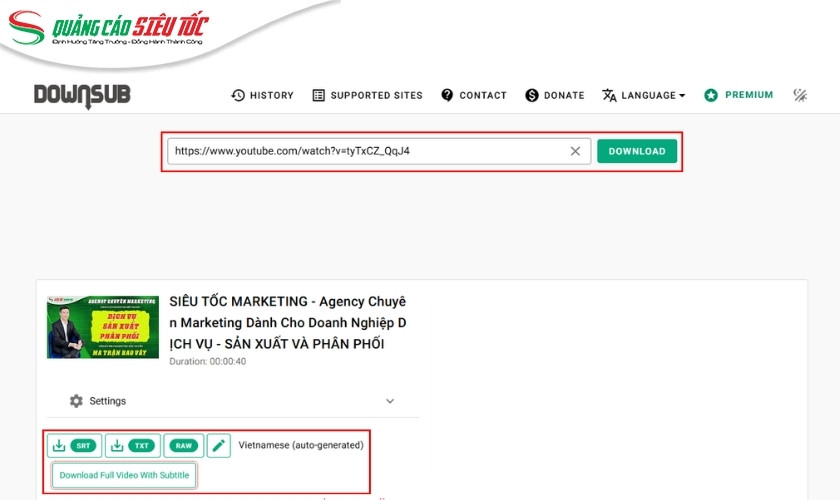This screenshot has width=840, height=500.
Task: Click Download Full Video With Subtitle
Action: click(x=124, y=475)
